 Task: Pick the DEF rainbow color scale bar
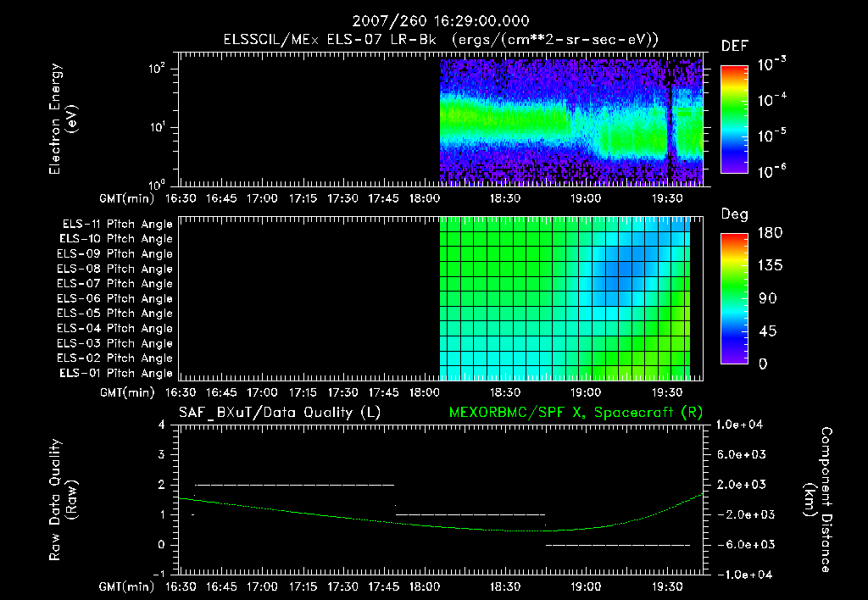tap(734, 119)
